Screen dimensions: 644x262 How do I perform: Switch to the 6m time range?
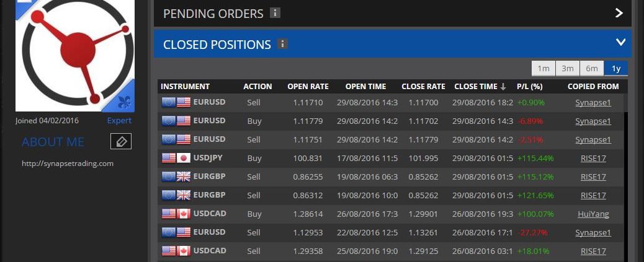tap(592, 68)
